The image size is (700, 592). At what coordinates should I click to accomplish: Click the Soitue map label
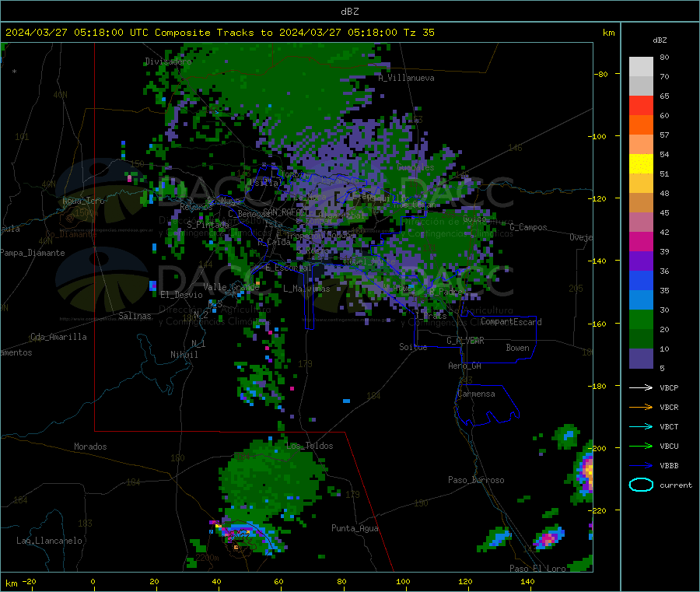tap(413, 347)
